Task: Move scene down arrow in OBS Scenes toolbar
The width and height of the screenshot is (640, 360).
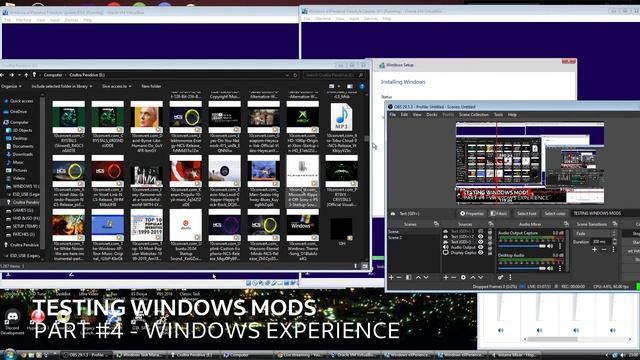Action: coord(426,278)
